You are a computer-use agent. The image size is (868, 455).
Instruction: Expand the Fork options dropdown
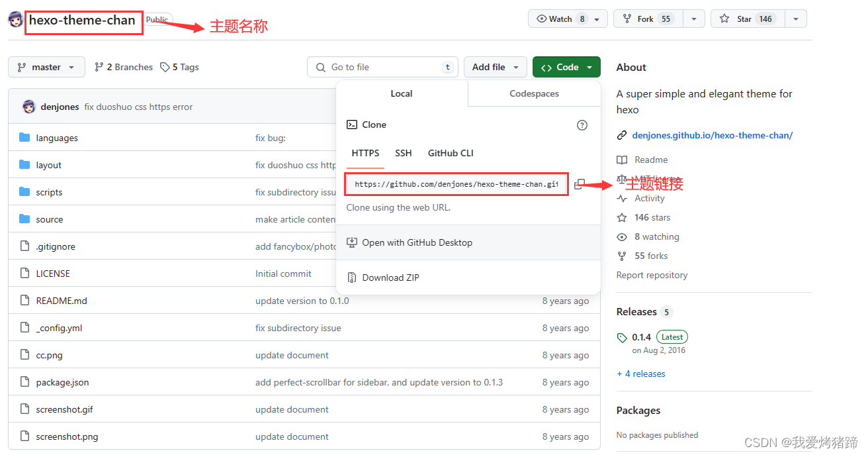[x=693, y=19]
